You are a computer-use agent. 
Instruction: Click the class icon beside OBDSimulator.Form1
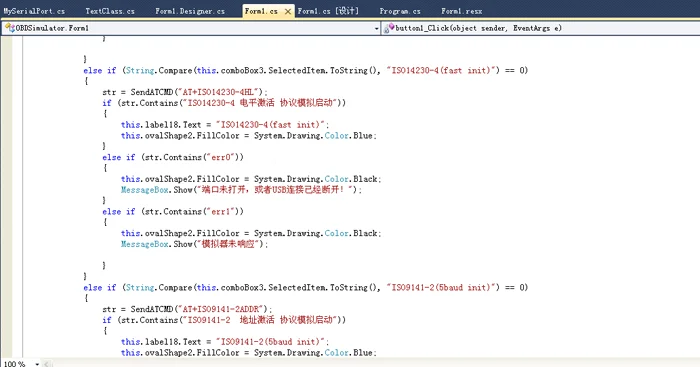pos(10,28)
